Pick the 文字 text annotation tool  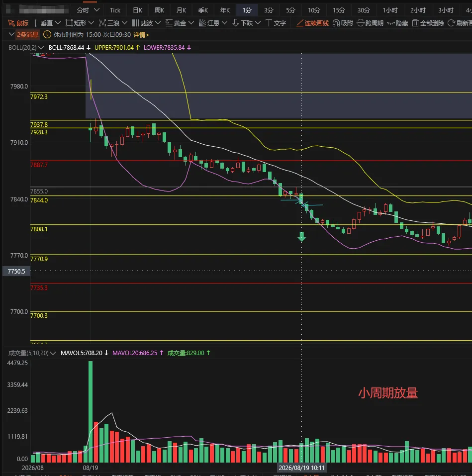coord(276,23)
